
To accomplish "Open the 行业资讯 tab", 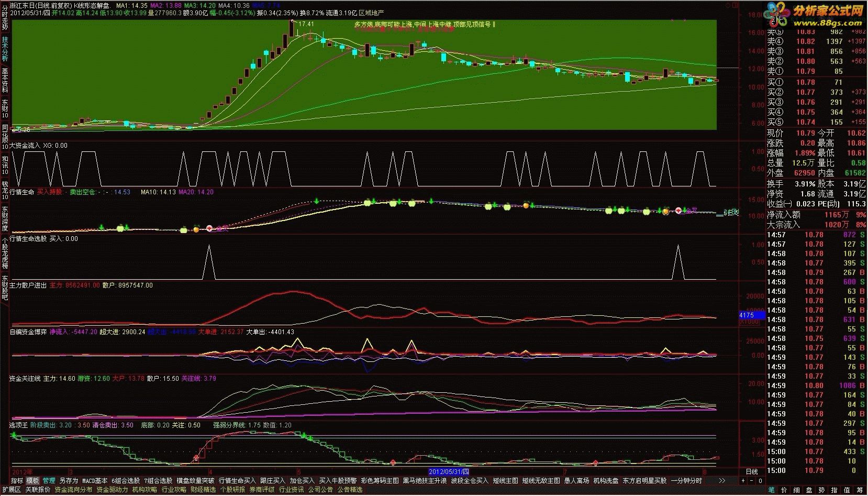I will [x=291, y=490].
